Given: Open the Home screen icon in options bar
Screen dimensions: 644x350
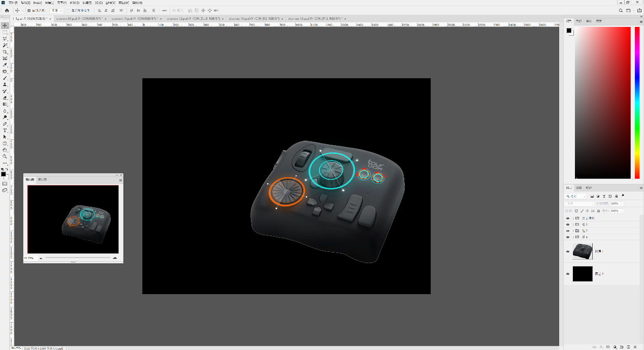Looking at the screenshot, I should click(x=7, y=11).
